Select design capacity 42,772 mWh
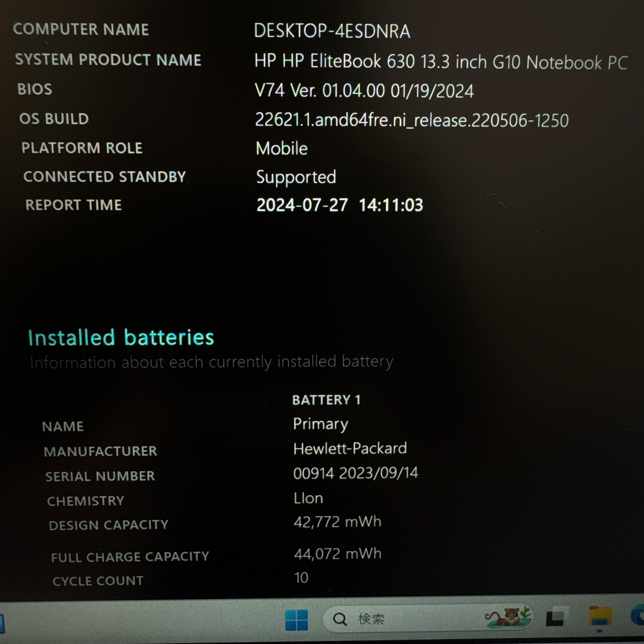Viewport: 644px width, 644px height. (x=338, y=522)
